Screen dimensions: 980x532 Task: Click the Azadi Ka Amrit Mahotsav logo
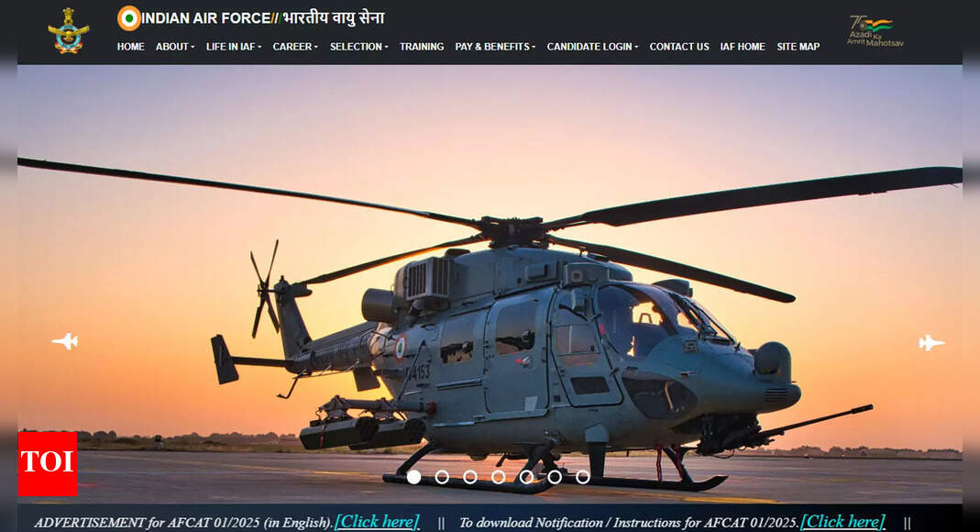coord(875,30)
